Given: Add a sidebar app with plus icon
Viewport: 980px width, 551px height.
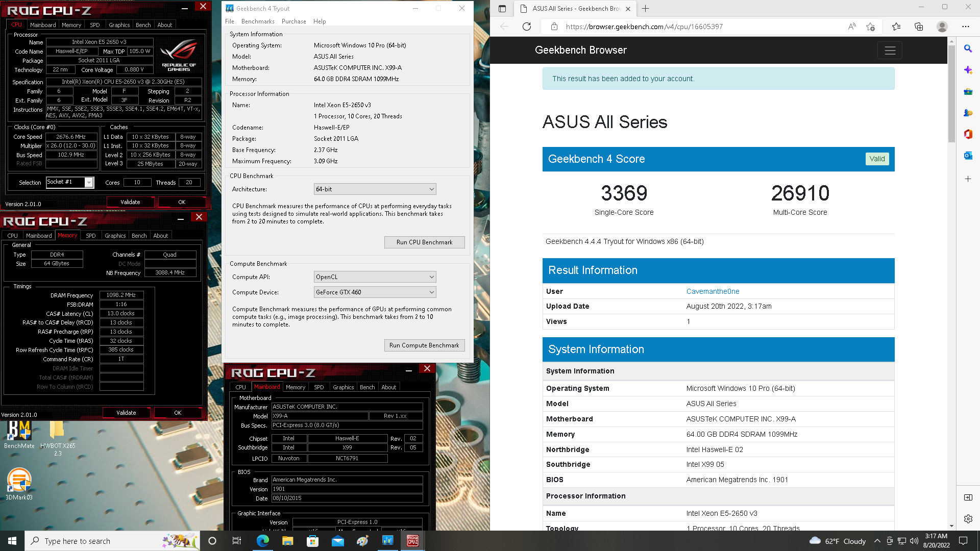Looking at the screenshot, I should [968, 179].
